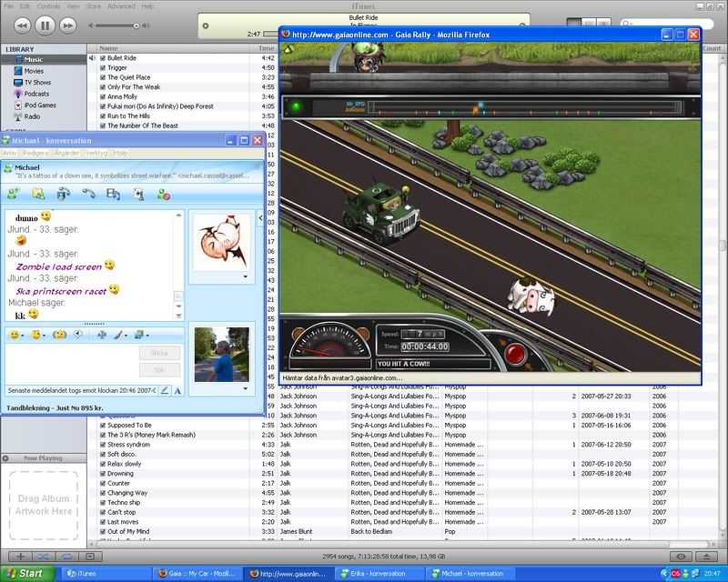This screenshot has width=728, height=582.
Task: Show or hide iTunes artwork panel button
Action: [90, 556]
